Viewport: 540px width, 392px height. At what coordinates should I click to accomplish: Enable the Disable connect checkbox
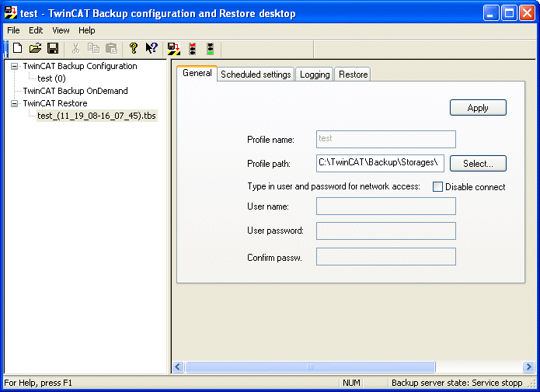pyautogui.click(x=437, y=187)
